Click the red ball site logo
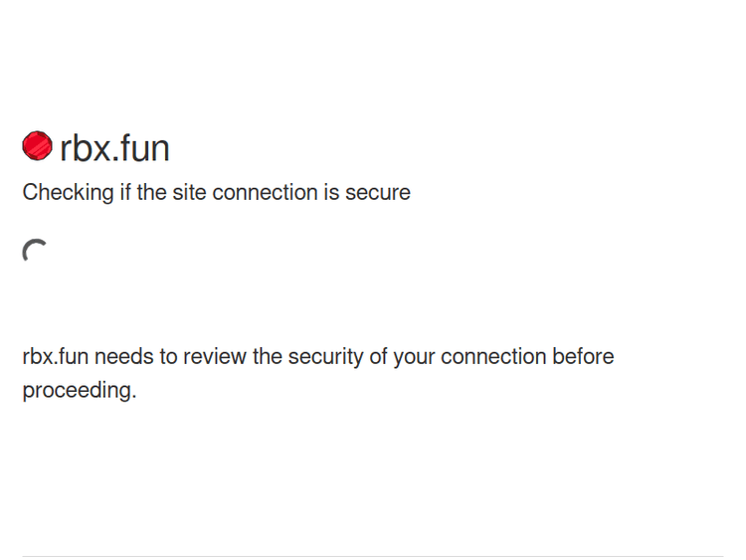This screenshot has width=746, height=560. [x=37, y=146]
